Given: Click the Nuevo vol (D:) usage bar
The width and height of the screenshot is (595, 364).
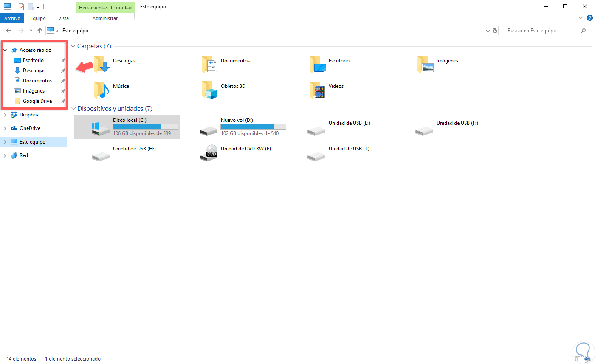Looking at the screenshot, I should [253, 127].
